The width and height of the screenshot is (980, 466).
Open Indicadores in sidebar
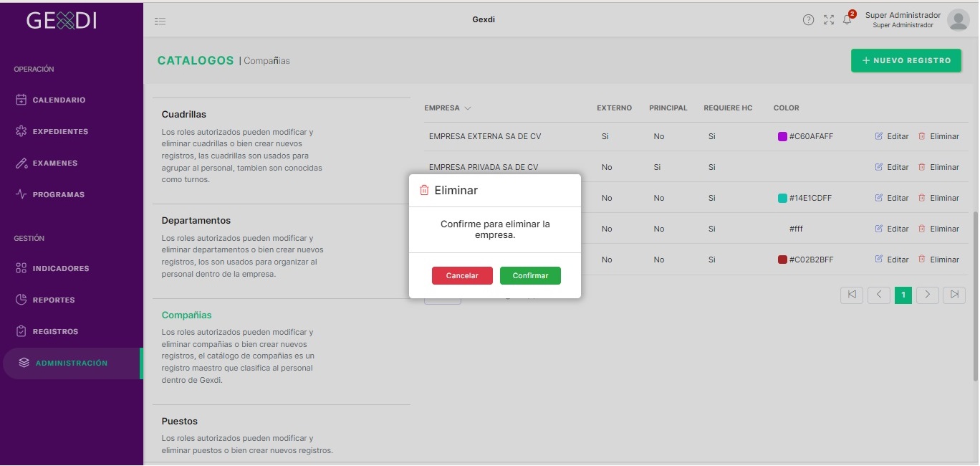point(61,268)
